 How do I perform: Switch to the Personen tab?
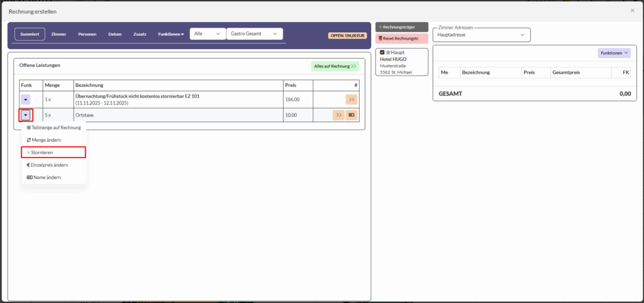(87, 34)
